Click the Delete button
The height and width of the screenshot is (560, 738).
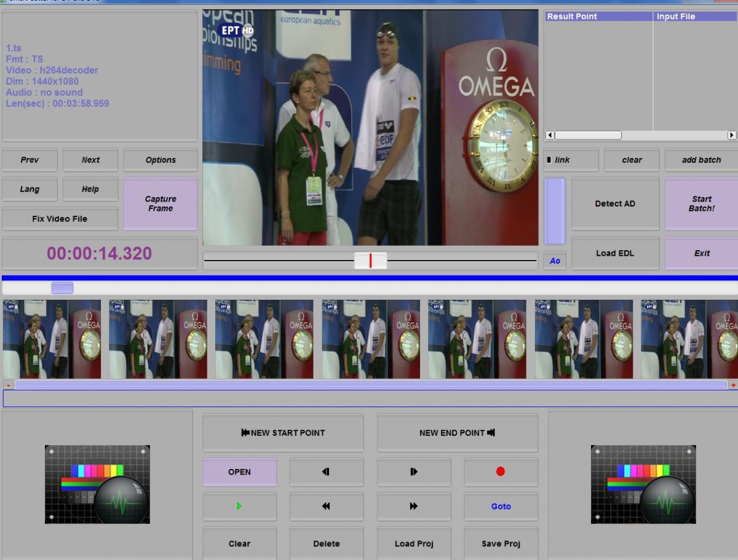coord(327,543)
